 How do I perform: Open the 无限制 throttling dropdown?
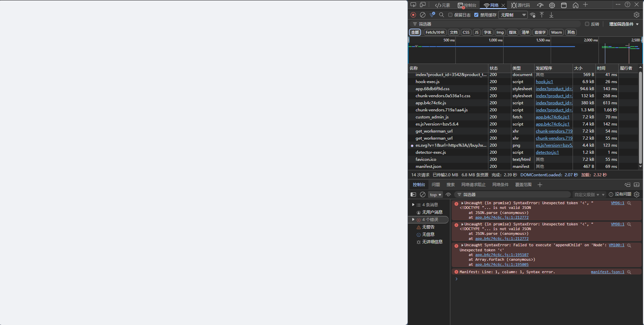coord(513,15)
